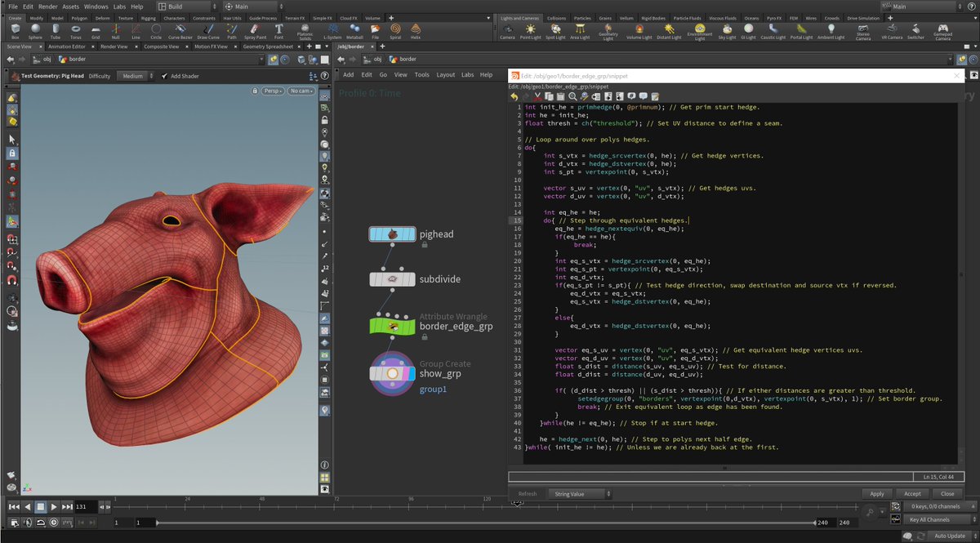Open the Persp viewport dropdown
Screen dimensions: 980x543
tap(273, 91)
